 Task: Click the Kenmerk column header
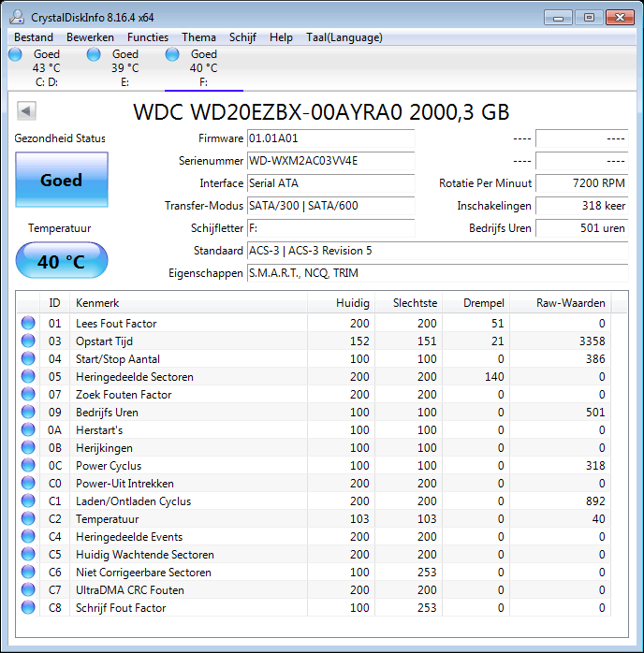coord(188,303)
